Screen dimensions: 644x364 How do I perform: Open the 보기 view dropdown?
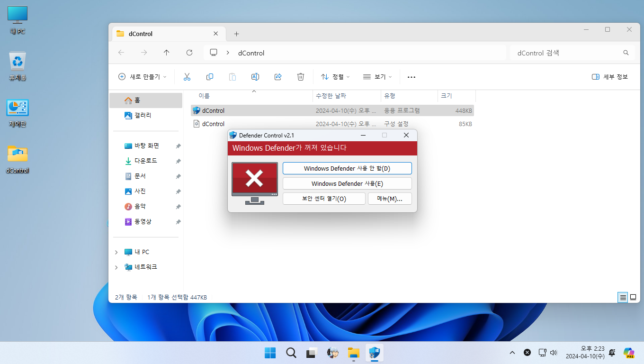(x=377, y=77)
